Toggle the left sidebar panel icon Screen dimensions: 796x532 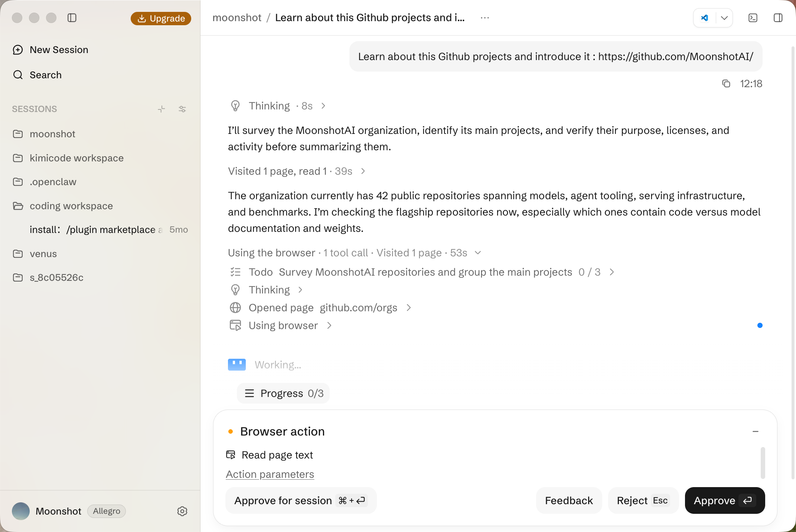coord(72,18)
